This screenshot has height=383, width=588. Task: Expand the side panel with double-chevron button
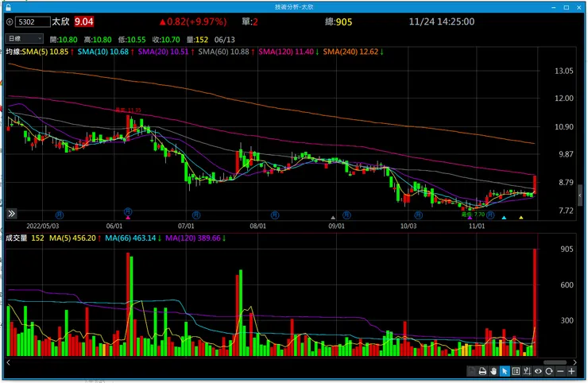tap(12, 214)
